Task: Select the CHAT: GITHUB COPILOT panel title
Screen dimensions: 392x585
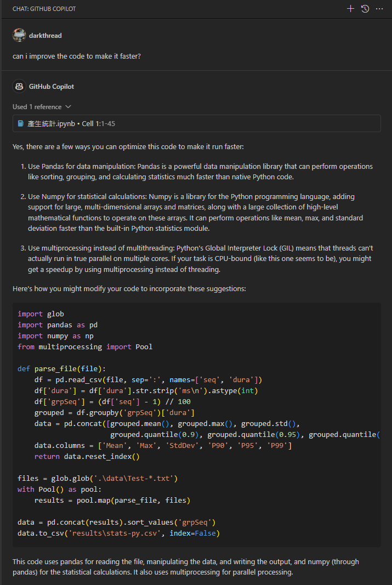Action: pos(44,9)
